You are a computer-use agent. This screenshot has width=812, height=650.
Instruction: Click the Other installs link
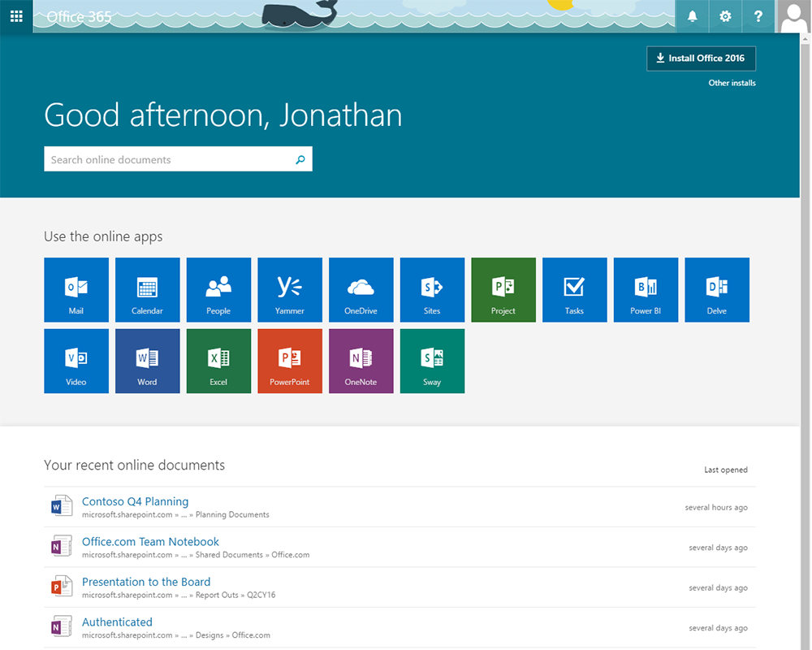(731, 82)
